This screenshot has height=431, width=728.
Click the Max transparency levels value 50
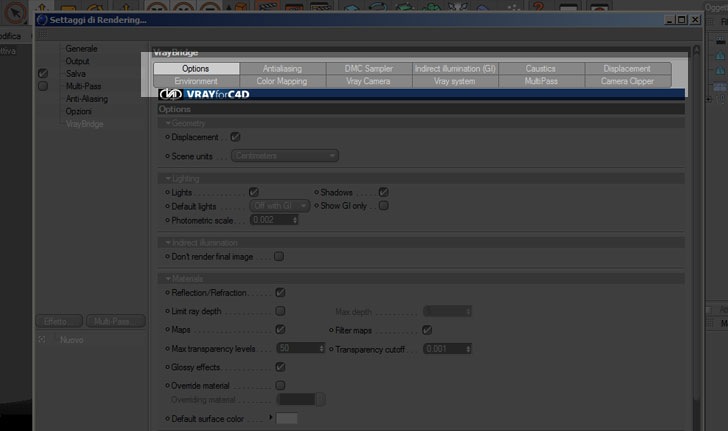(x=298, y=348)
